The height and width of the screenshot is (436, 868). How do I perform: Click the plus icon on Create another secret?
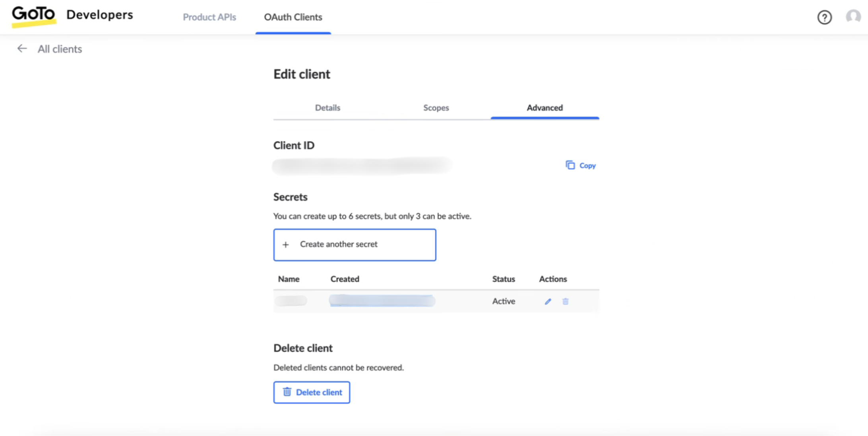pyautogui.click(x=285, y=245)
